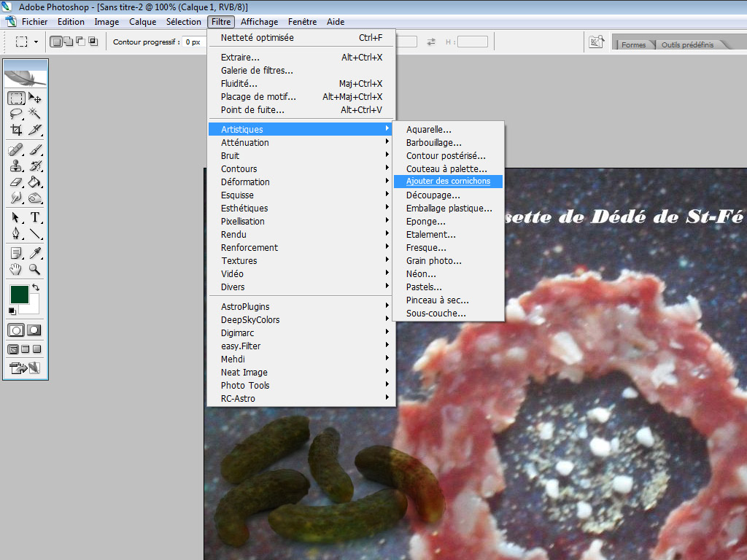Open the Calque menu
Screen dimensions: 747x560
click(x=142, y=22)
